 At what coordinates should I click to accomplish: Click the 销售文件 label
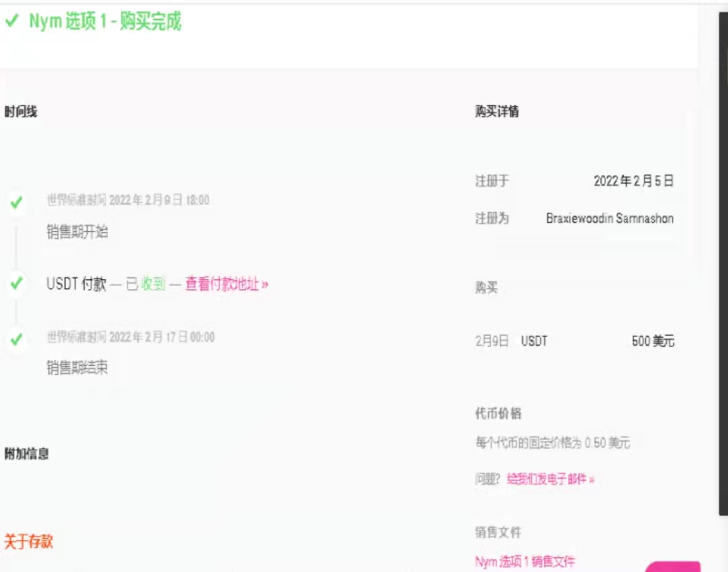[498, 532]
